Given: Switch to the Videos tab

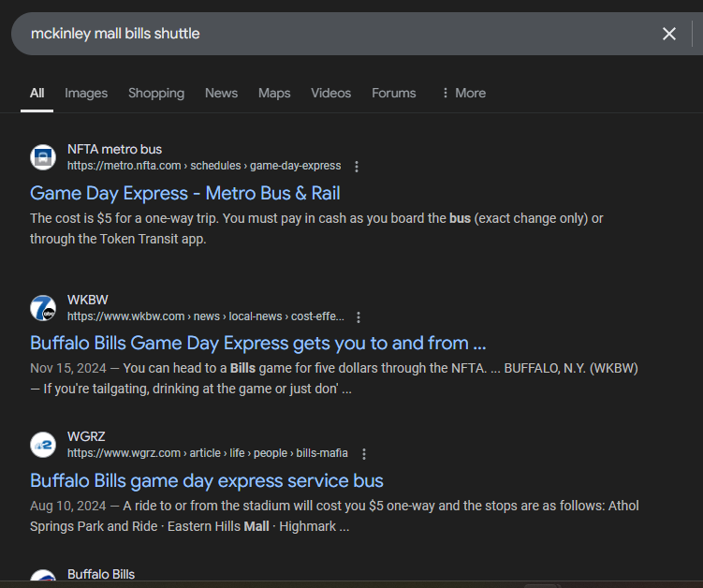Looking at the screenshot, I should coord(330,93).
